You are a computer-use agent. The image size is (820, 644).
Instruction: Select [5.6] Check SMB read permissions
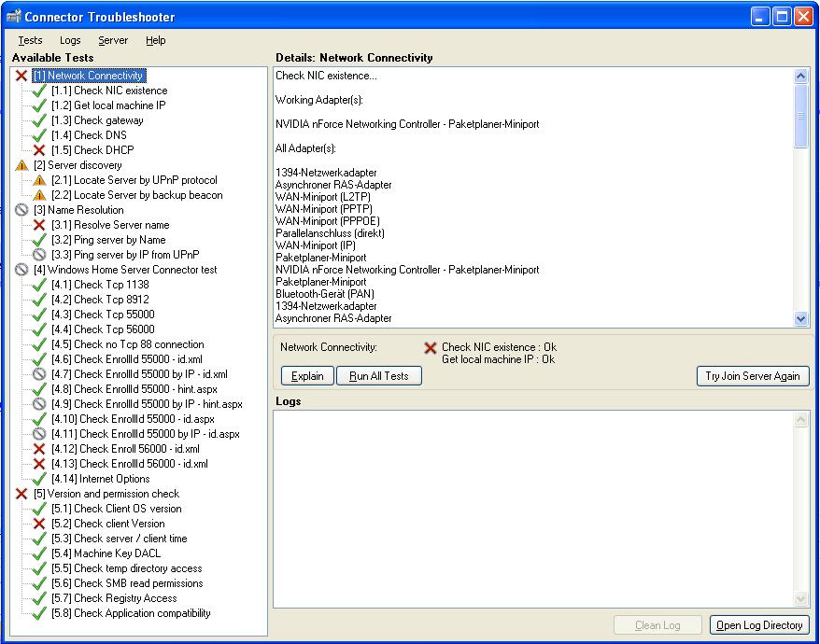[x=128, y=584]
